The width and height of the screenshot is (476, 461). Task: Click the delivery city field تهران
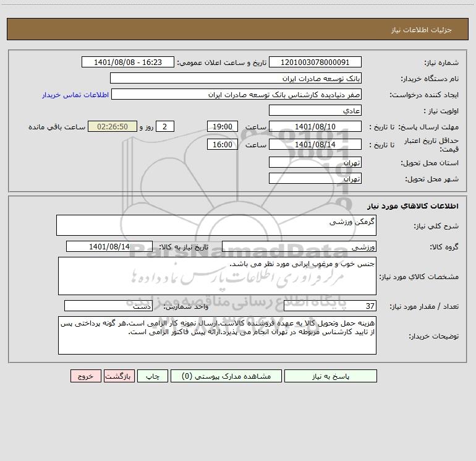click(x=315, y=178)
